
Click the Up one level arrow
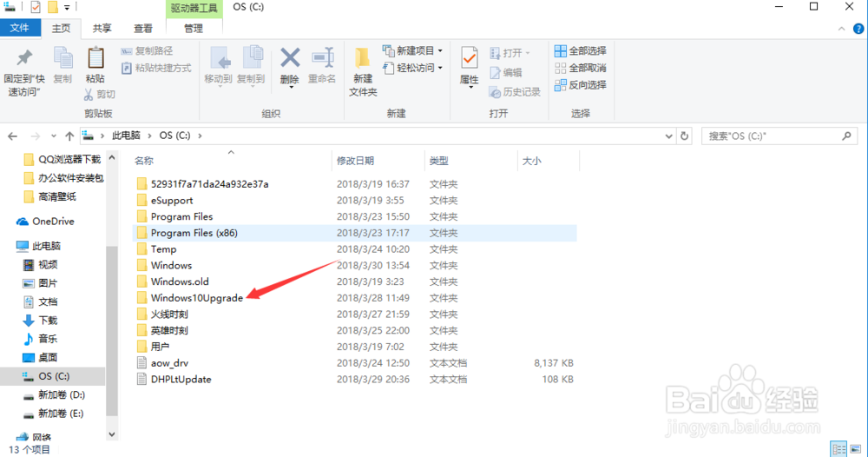click(69, 136)
